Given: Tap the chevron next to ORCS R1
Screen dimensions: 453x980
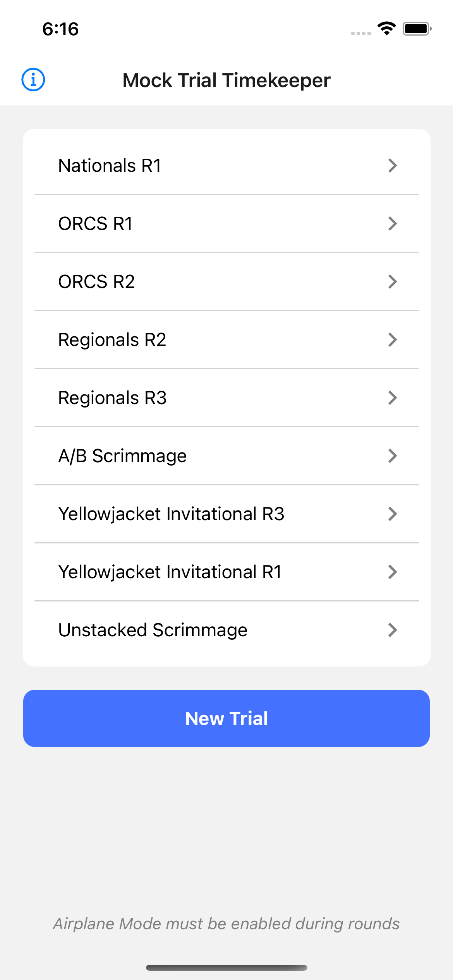Looking at the screenshot, I should [393, 224].
